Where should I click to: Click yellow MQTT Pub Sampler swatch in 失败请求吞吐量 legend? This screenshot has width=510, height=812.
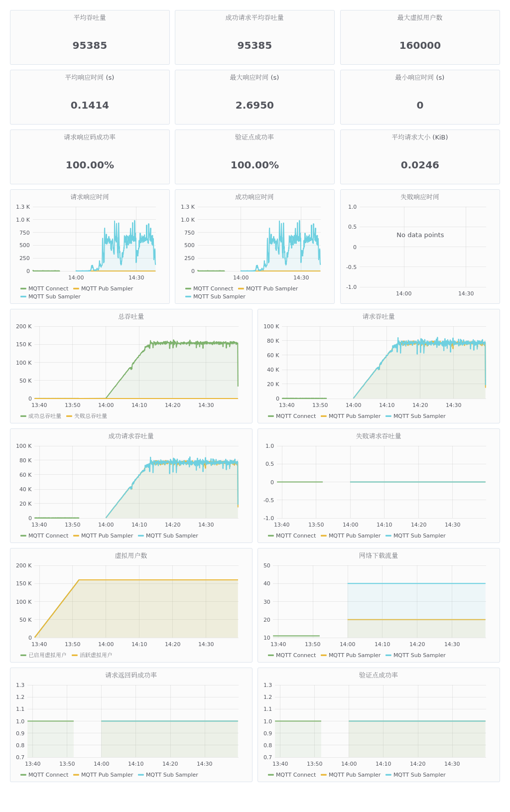[324, 536]
